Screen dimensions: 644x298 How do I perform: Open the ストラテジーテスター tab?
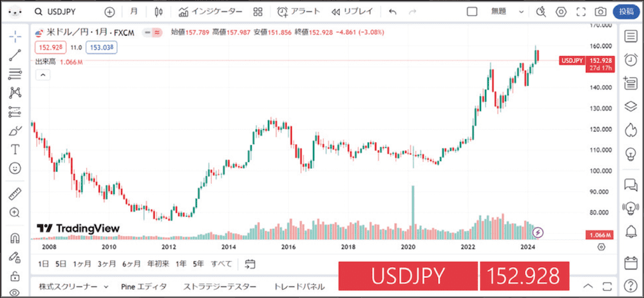[x=220, y=286]
